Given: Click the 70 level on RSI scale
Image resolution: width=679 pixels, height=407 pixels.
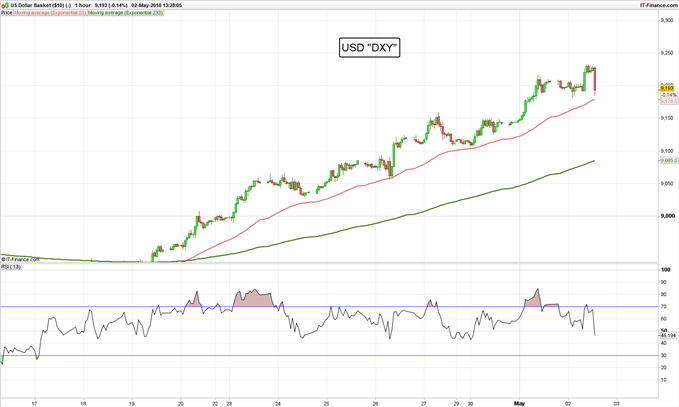Looking at the screenshot, I should (663, 307).
